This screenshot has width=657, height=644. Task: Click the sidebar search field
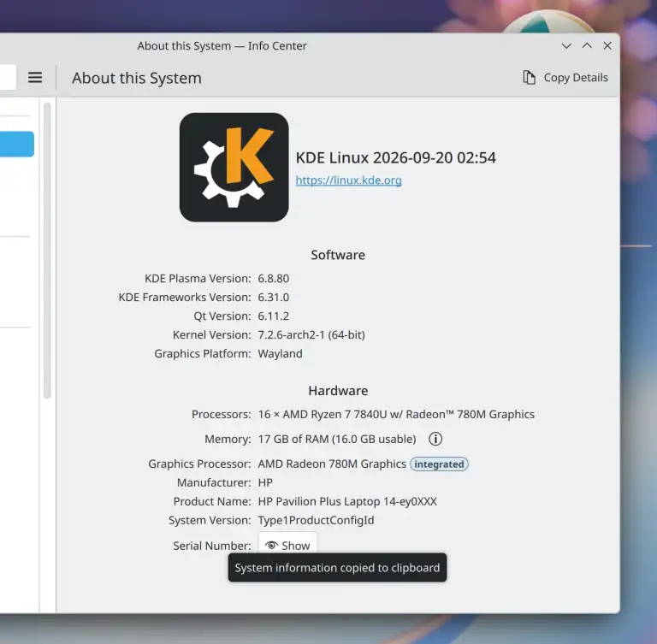8,78
